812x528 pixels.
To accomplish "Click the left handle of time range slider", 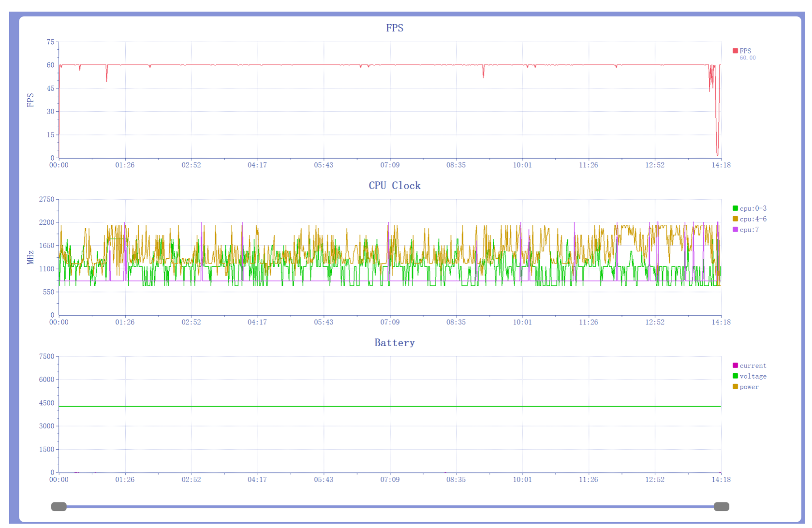I will point(59,507).
